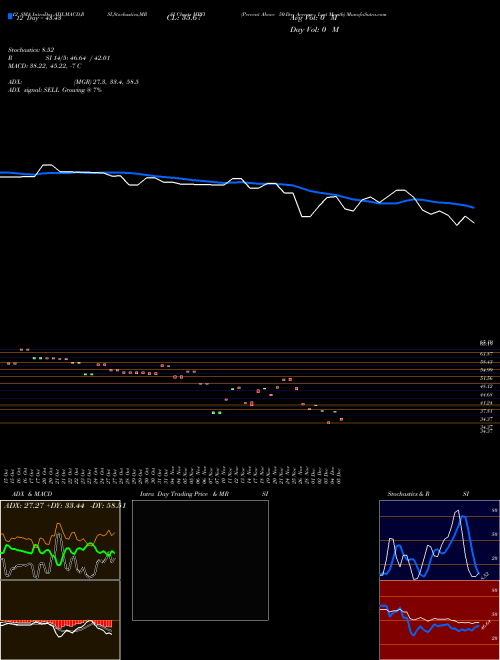Click the 51.56 price axis label
Viewport: 500px width, 660px height.
(x=487, y=378)
